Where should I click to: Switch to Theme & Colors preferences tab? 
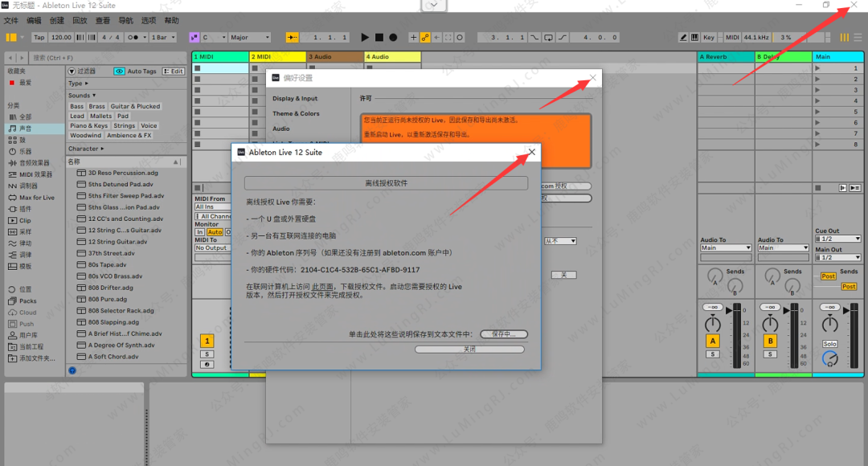pyautogui.click(x=296, y=113)
